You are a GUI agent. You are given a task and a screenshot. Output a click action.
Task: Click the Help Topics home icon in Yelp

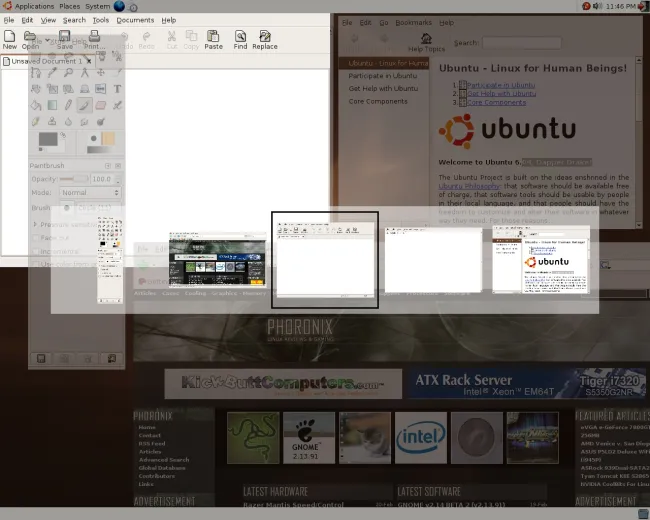[x=426, y=39]
